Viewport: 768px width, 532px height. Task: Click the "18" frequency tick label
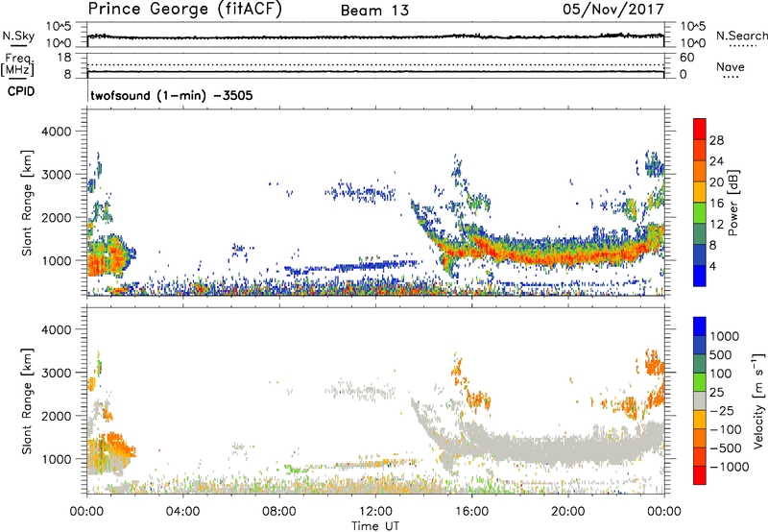[x=64, y=58]
